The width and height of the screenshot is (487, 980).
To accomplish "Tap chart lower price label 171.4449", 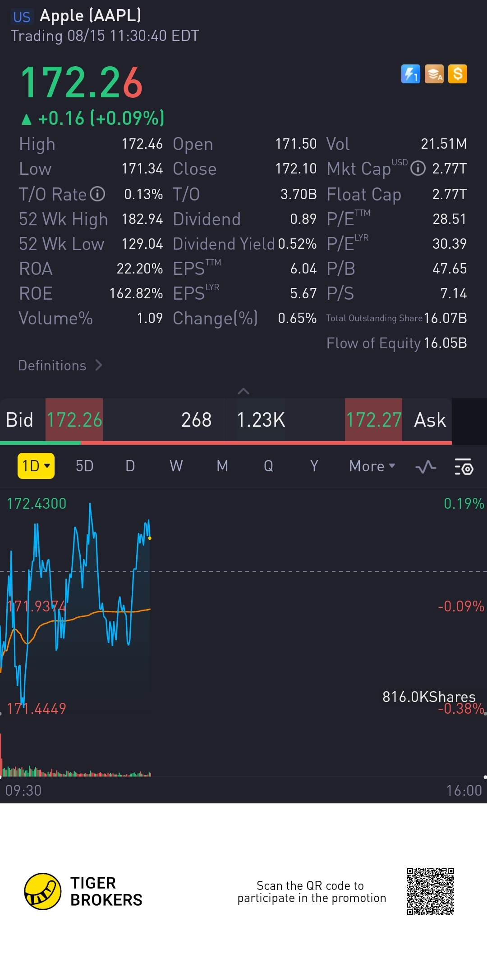I will (37, 708).
